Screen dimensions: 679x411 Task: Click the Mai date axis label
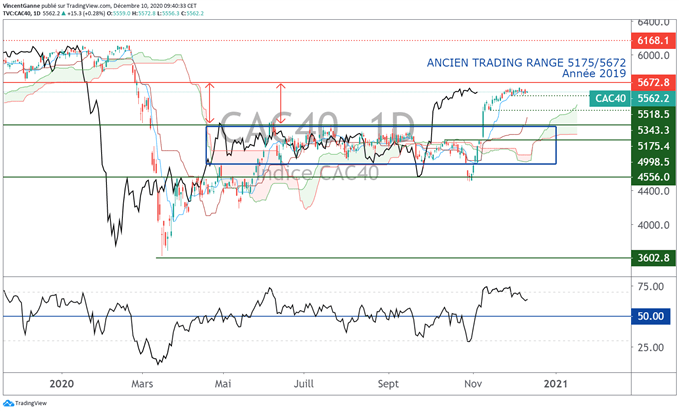point(223,384)
